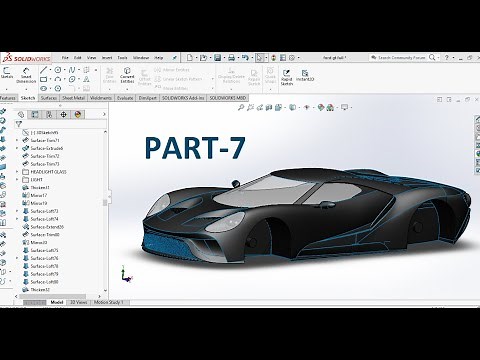The height and width of the screenshot is (360, 480).
Task: Click the Options gear icon
Action: coord(292,58)
